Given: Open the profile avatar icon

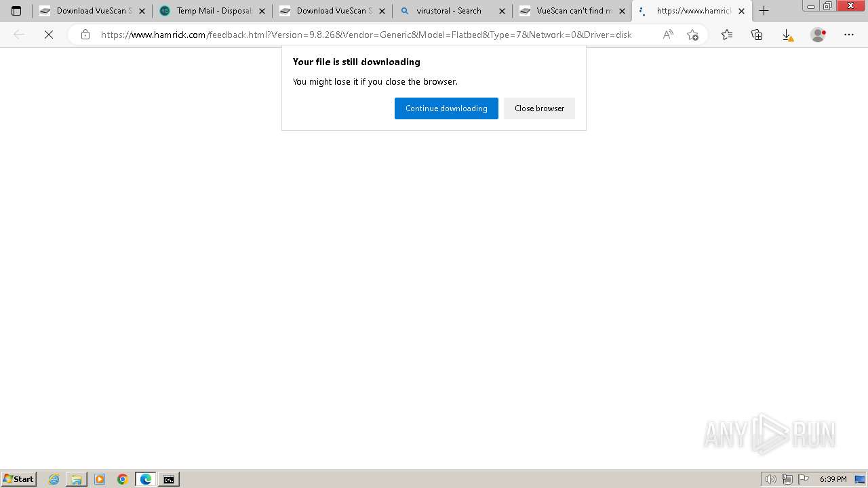Looking at the screenshot, I should pyautogui.click(x=818, y=35).
